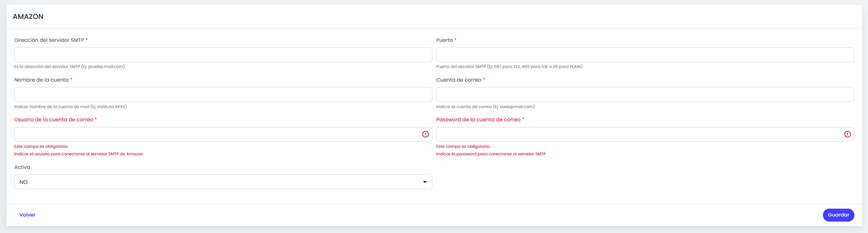Click the label 'Dirección del servidor SMTP'
This screenshot has height=233, width=868.
pos(49,40)
